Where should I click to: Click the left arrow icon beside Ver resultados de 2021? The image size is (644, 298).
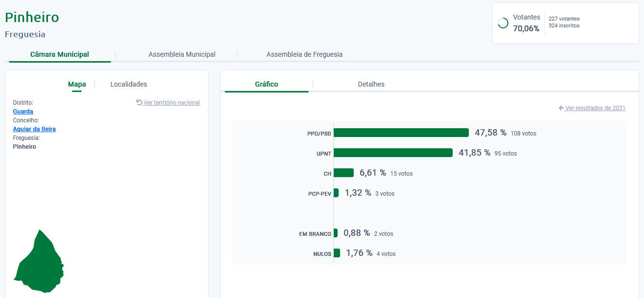click(561, 108)
